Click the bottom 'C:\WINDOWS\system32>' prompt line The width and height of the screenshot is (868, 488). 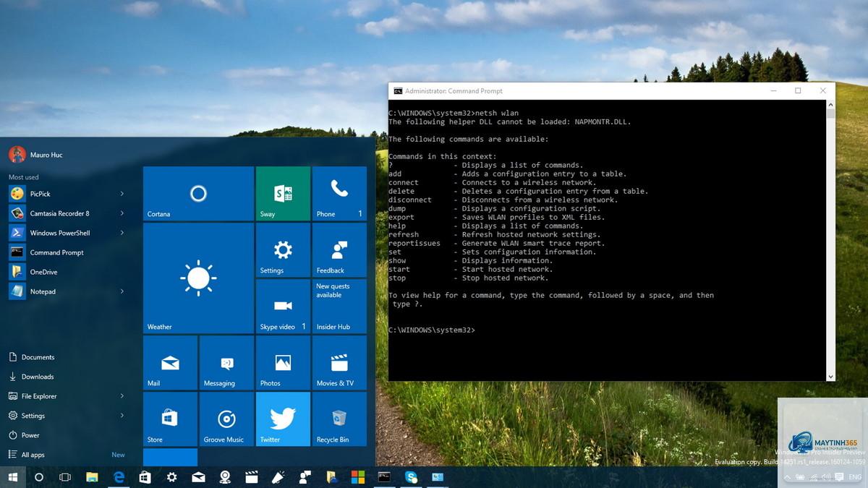[x=432, y=330]
